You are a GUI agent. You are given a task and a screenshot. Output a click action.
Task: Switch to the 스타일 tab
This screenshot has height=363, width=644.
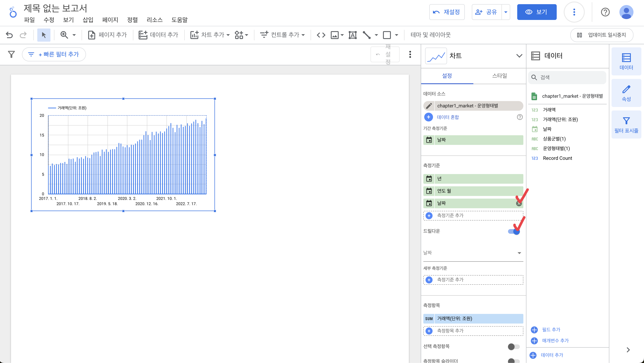[499, 76]
